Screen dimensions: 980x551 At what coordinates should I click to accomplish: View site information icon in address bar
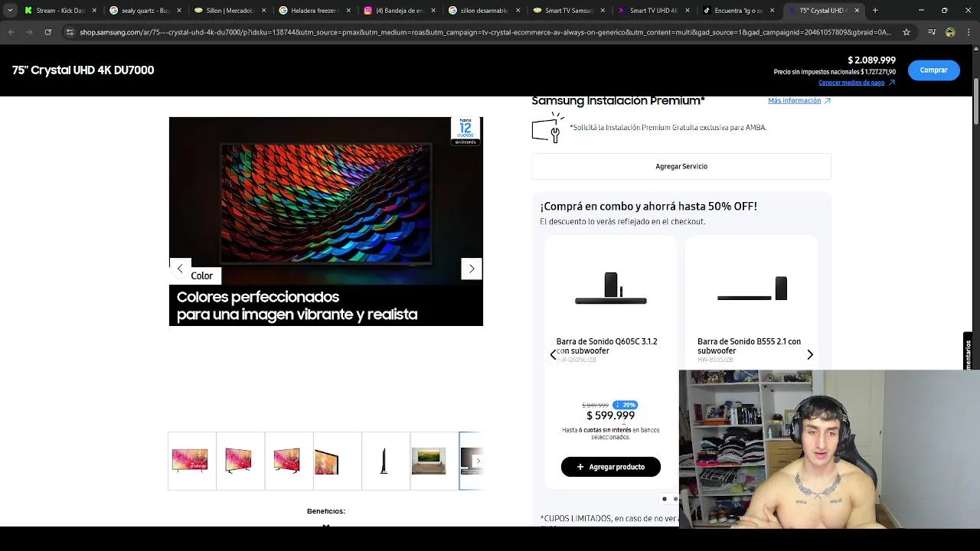pos(70,32)
